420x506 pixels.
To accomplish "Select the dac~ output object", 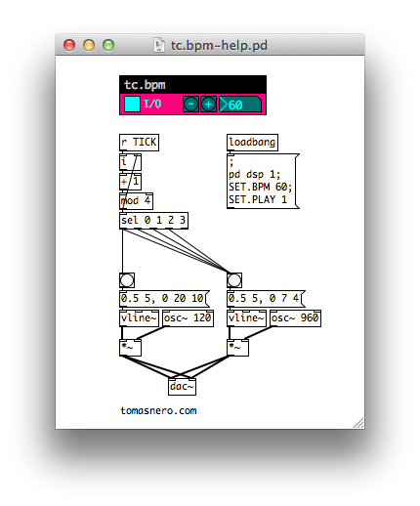I will 182,387.
